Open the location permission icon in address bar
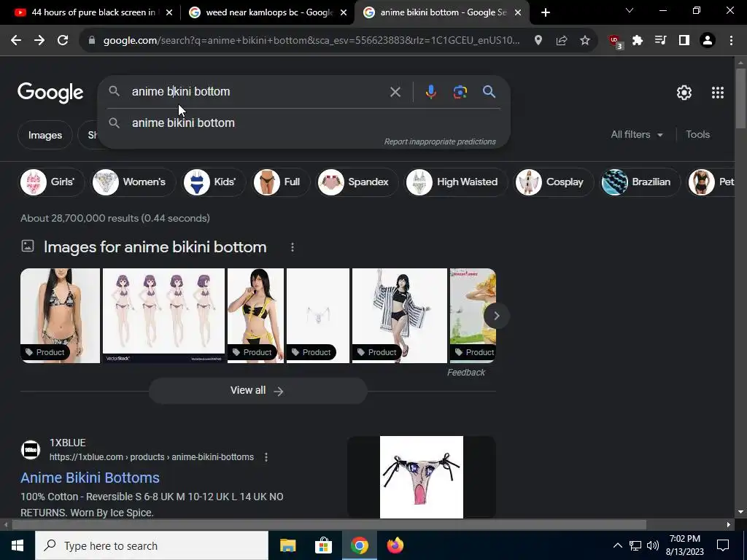Image resolution: width=747 pixels, height=560 pixels. [x=538, y=41]
